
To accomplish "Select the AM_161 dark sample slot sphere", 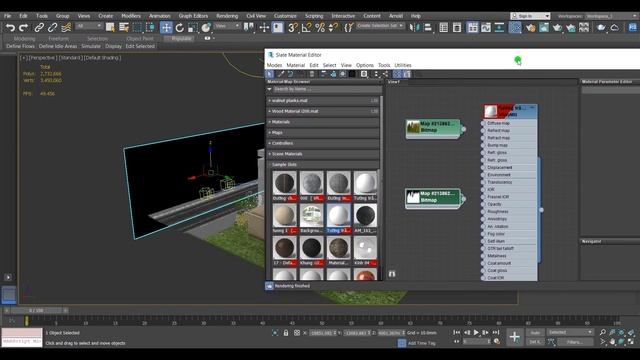I will 365,215.
